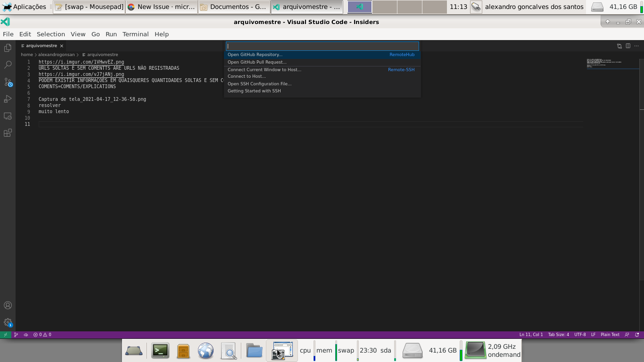Open the Run and Debug view
The height and width of the screenshot is (362, 644).
click(8, 99)
